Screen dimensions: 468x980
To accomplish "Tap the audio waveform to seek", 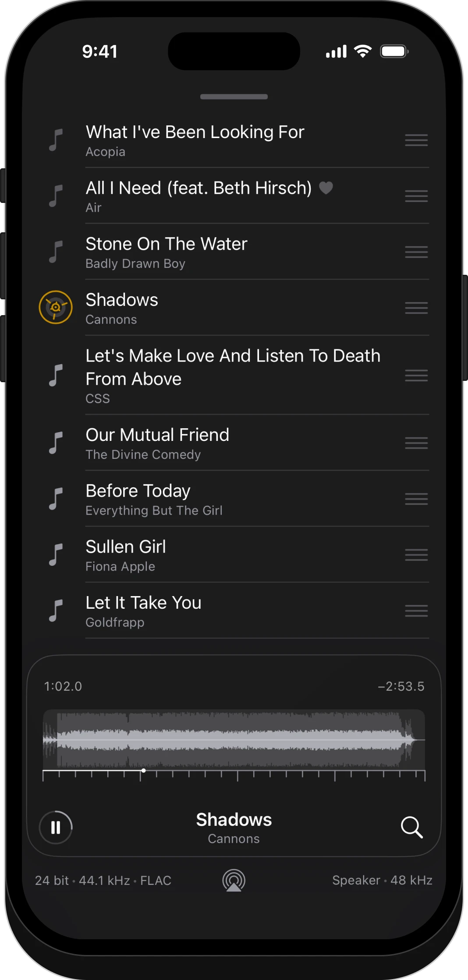I will 234,739.
